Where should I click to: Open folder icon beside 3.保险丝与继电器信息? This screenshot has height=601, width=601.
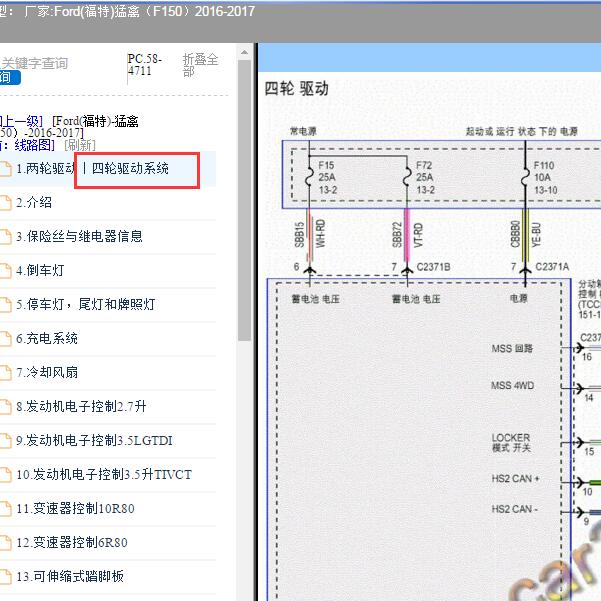5,237
